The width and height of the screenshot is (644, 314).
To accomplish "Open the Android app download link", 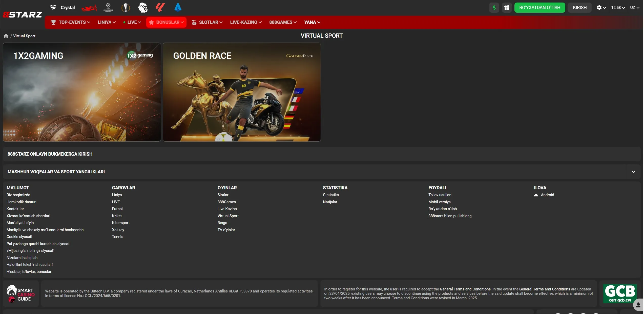I will click(x=544, y=195).
